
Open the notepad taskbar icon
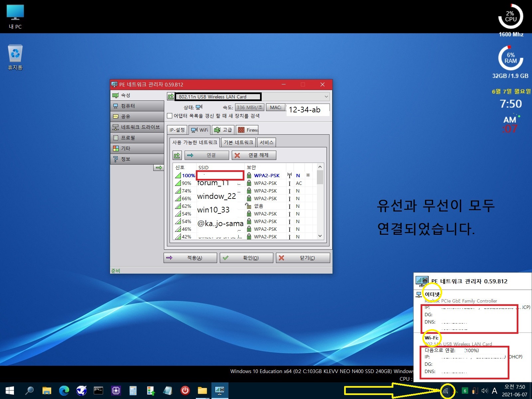pyautogui.click(x=168, y=390)
